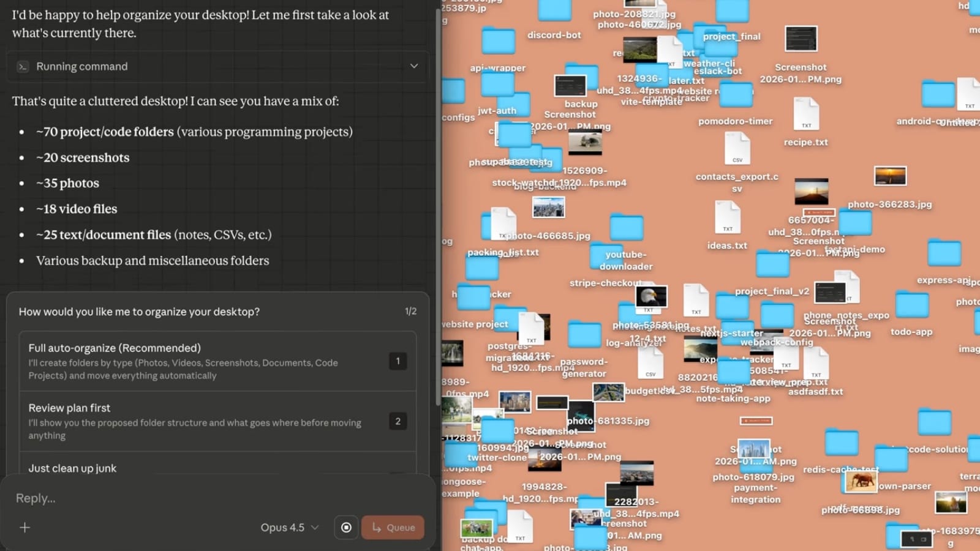Image resolution: width=980 pixels, height=551 pixels.
Task: Click the terminal icon beside Running command
Action: tap(22, 66)
